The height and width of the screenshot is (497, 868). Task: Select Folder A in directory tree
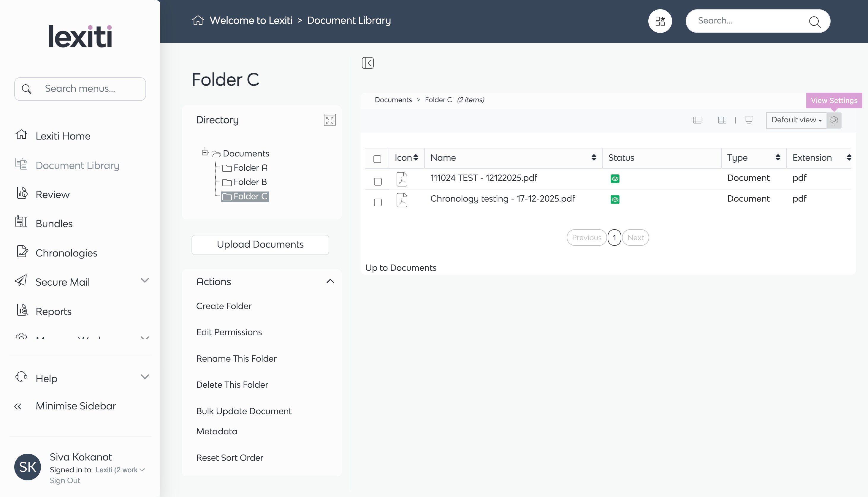[250, 168]
